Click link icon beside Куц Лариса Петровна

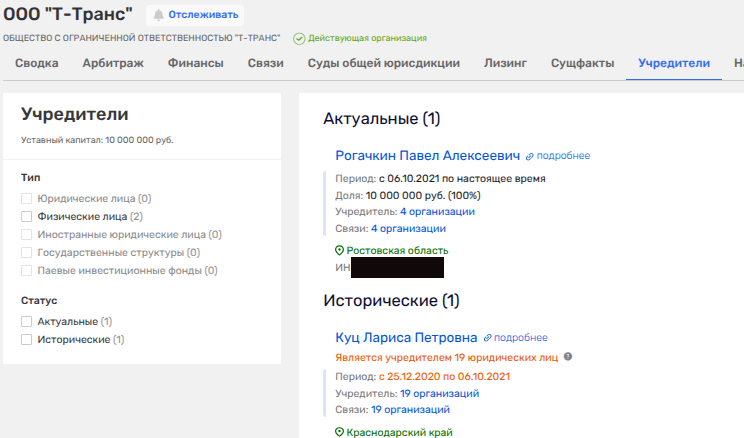click(x=488, y=338)
